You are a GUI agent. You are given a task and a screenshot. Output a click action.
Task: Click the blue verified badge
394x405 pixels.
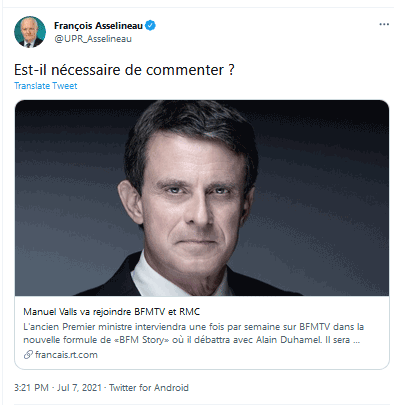pos(150,25)
